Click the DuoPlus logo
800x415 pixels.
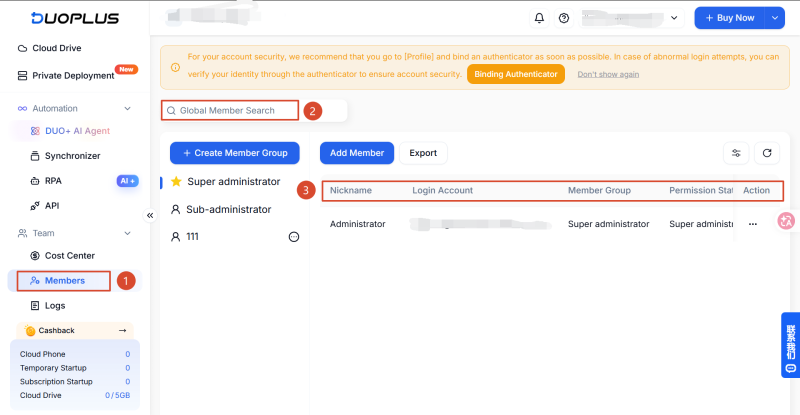coord(75,18)
